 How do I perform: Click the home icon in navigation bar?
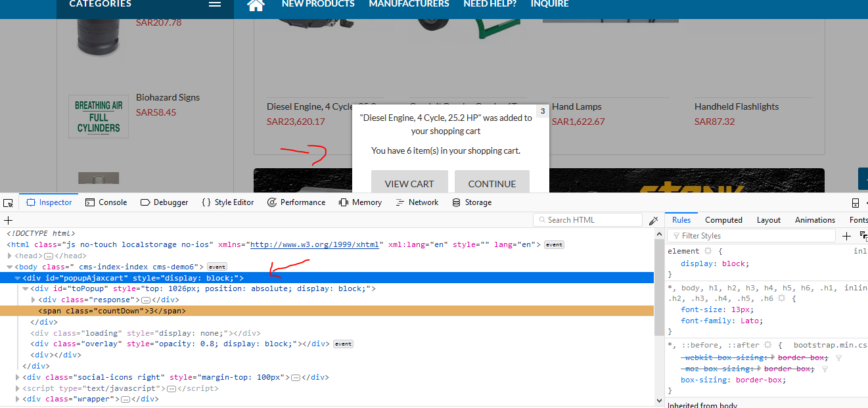(x=256, y=5)
